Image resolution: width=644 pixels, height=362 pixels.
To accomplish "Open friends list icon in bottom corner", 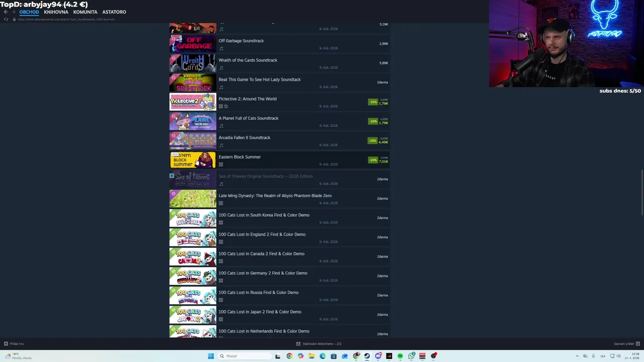I will click(x=638, y=344).
